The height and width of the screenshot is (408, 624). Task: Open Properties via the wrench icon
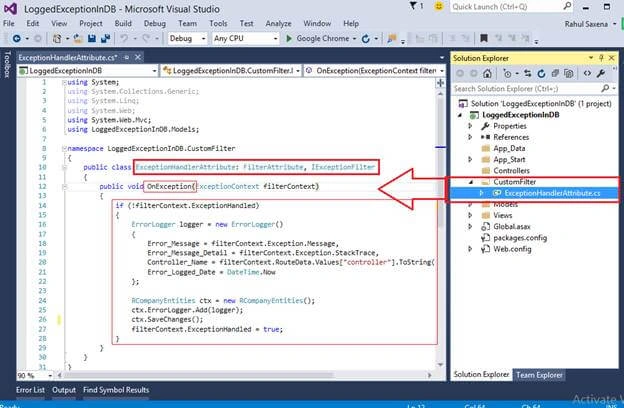tap(601, 74)
